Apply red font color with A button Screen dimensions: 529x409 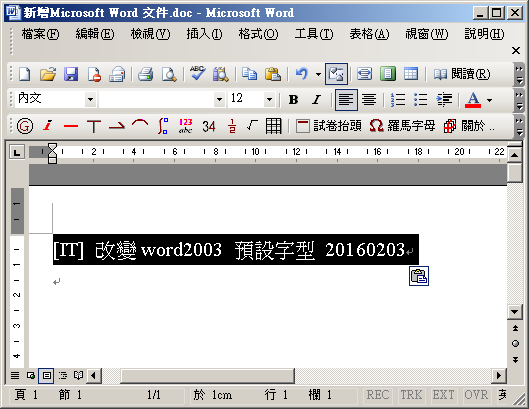point(473,100)
